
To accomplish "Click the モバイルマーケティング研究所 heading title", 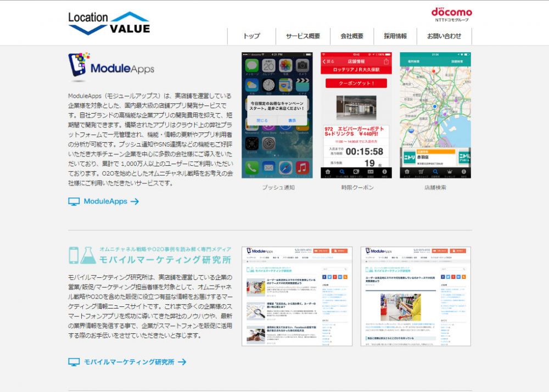I will coord(165,260).
